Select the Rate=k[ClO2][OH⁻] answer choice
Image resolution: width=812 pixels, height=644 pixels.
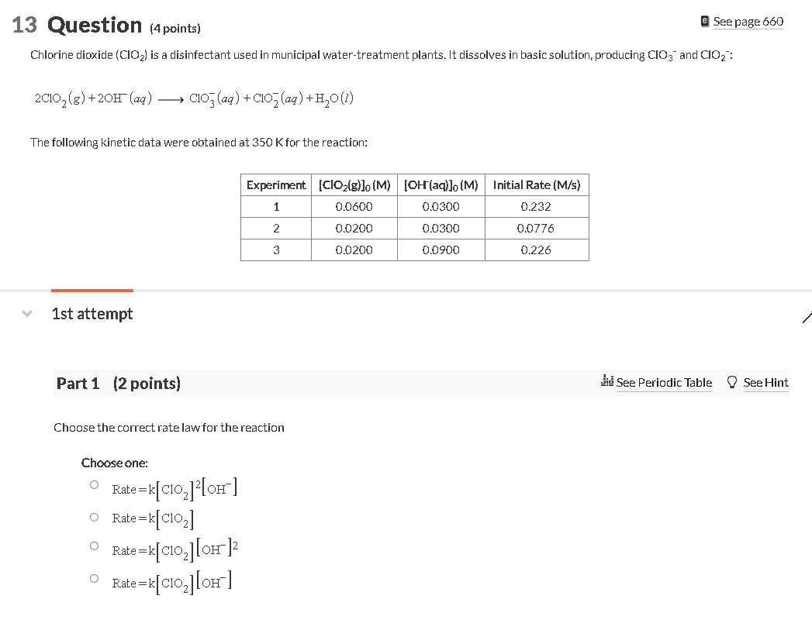click(94, 577)
